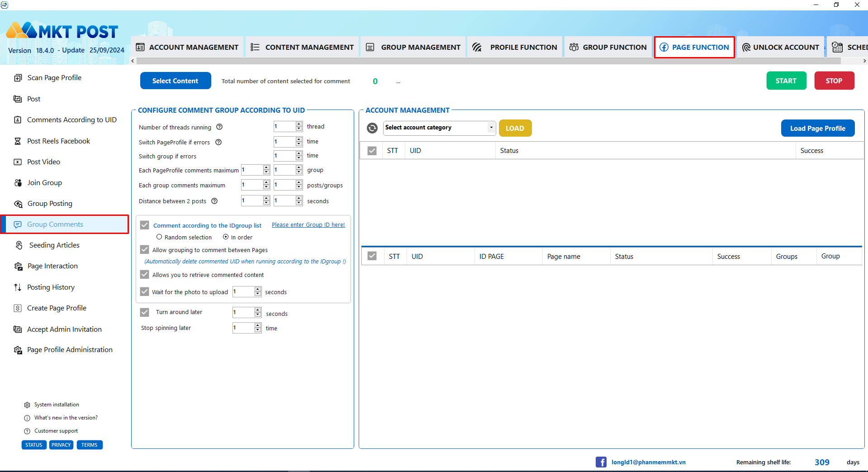Click help icon beside Distance between 2 posts
Viewport: 868px width, 472px height.
(215, 201)
